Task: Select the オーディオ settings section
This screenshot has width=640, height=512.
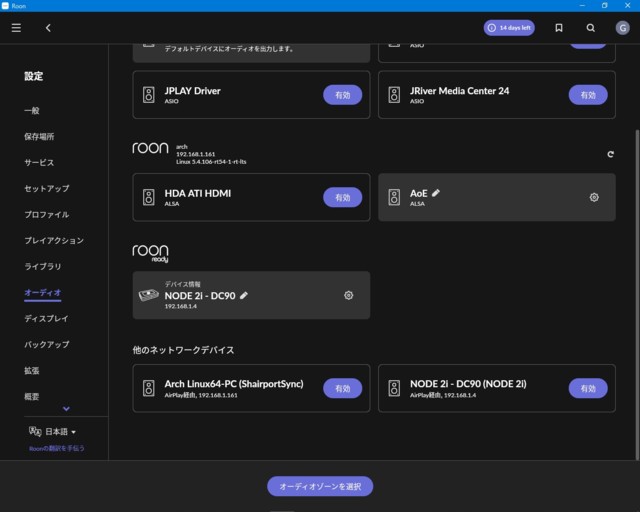Action: 43,292
